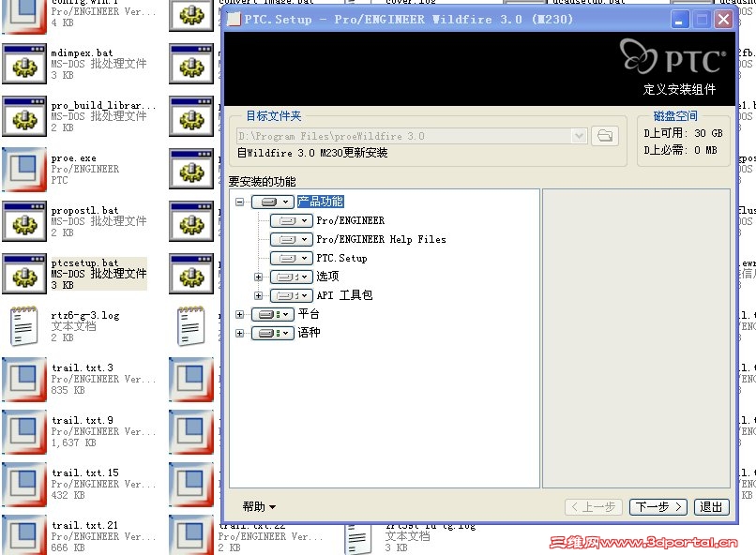Click the browse folder icon for target folder
756x555 pixels.
pos(605,136)
